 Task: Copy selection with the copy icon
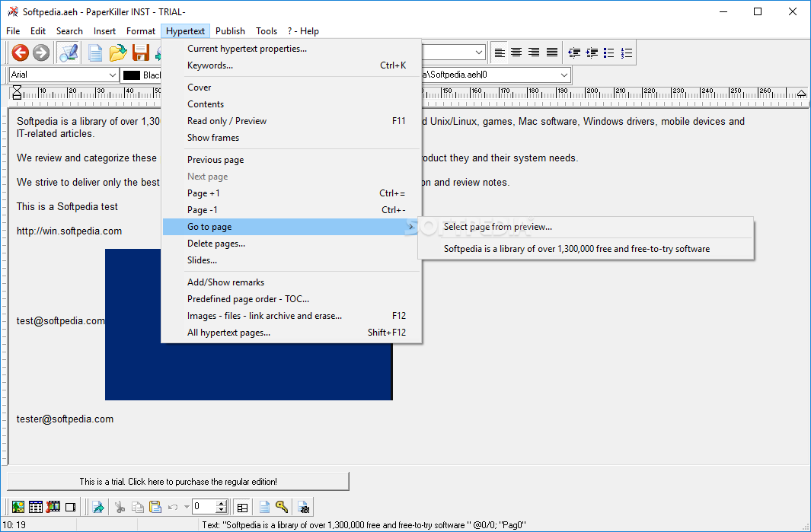[x=138, y=507]
